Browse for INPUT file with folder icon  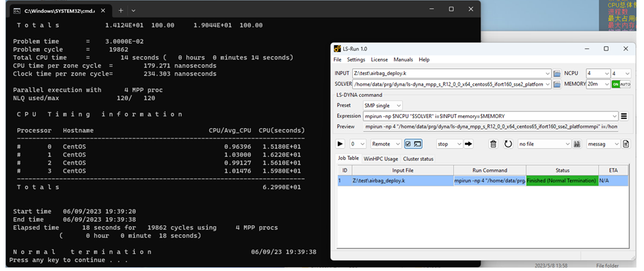coord(556,74)
